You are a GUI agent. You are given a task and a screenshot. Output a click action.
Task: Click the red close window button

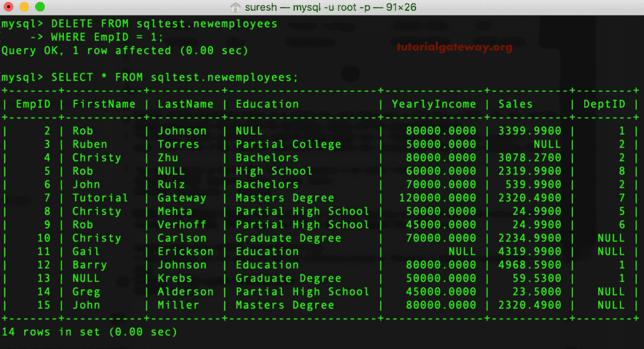(9, 6)
